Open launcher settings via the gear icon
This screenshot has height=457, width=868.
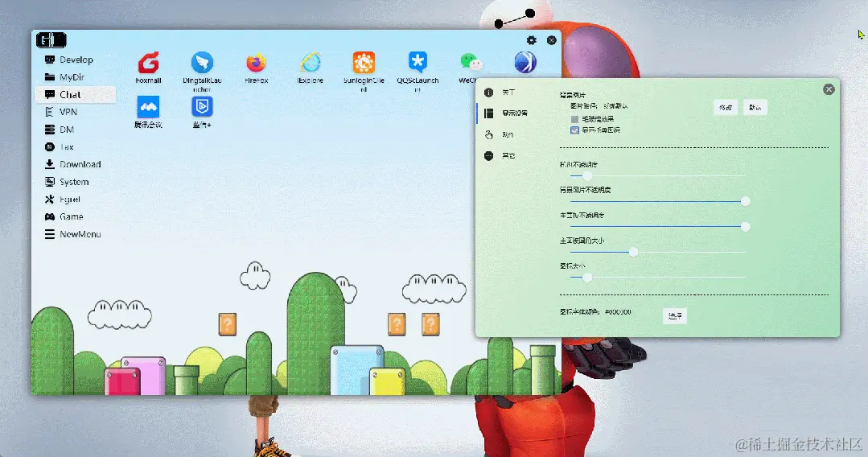click(532, 40)
